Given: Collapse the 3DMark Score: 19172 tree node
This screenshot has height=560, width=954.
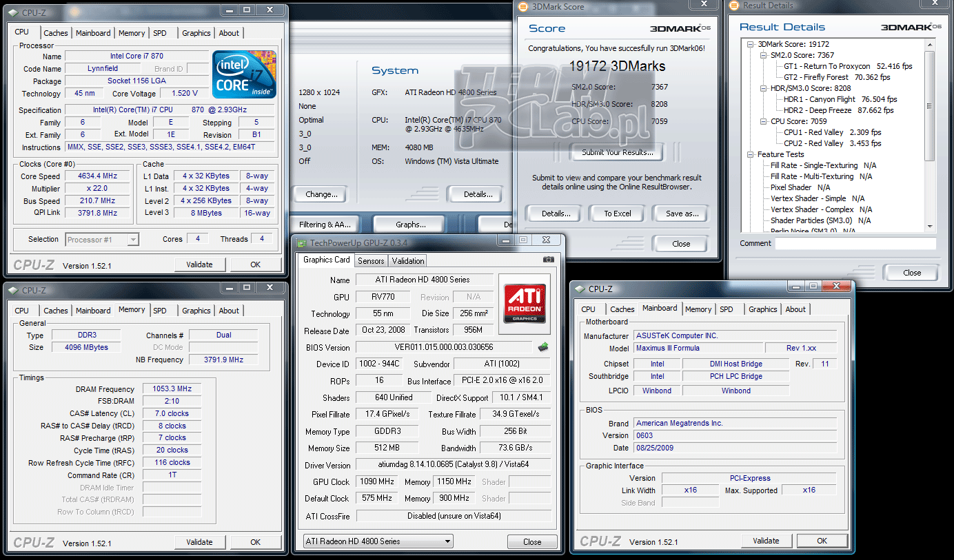Looking at the screenshot, I should pos(751,44).
